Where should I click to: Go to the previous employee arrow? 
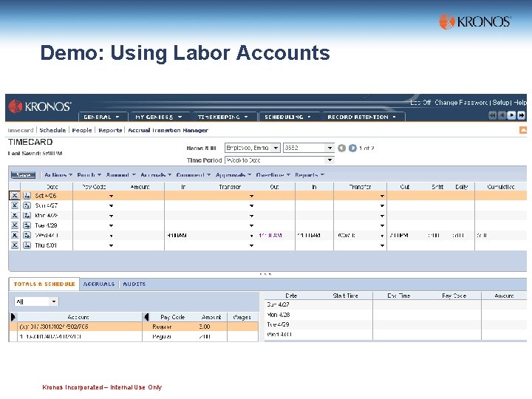tap(341, 149)
